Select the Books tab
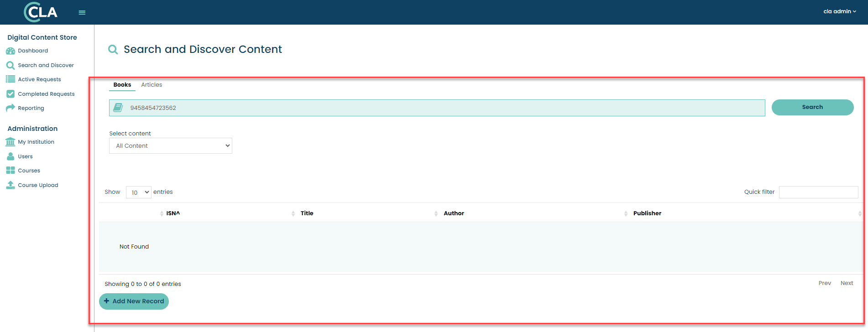868x332 pixels. pyautogui.click(x=122, y=85)
